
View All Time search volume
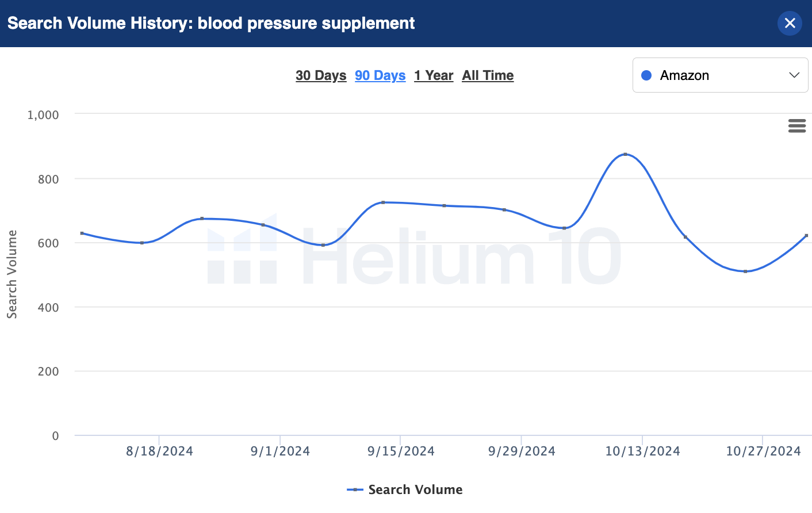pos(488,75)
